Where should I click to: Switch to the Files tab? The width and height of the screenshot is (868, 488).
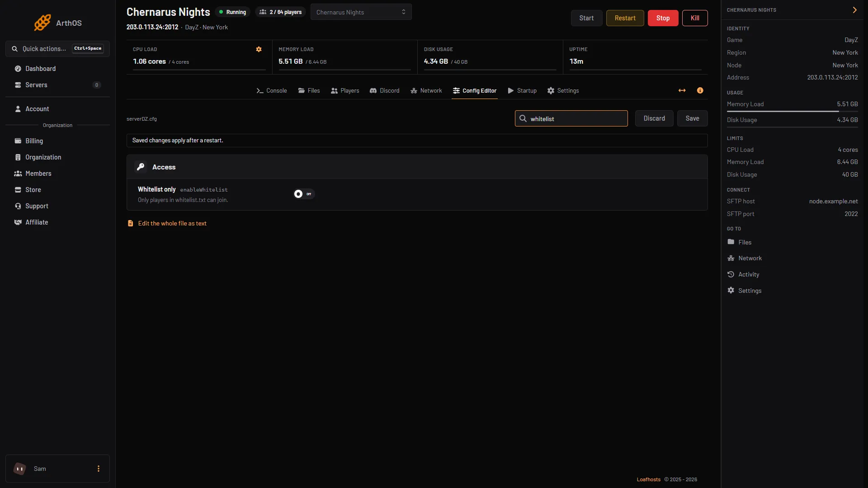coord(309,91)
